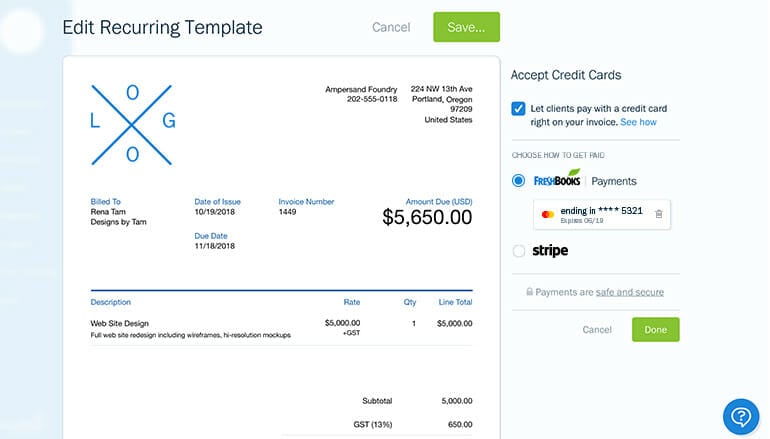Select the Stripe radio button
770x439 pixels.
(x=519, y=251)
